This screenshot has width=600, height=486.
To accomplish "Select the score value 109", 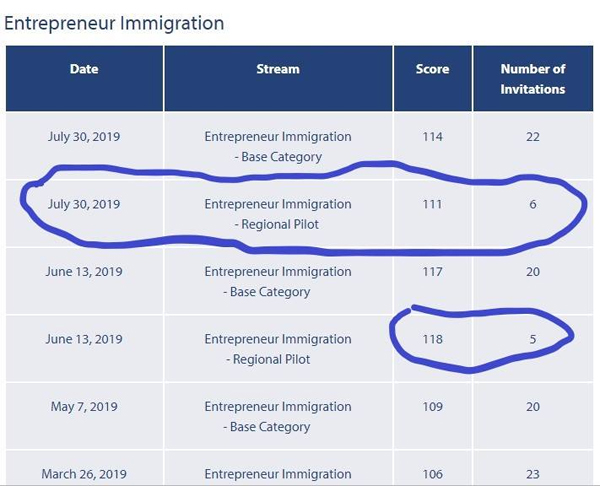I will click(x=432, y=407).
